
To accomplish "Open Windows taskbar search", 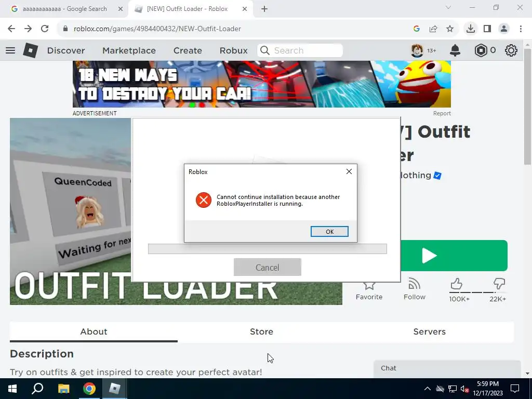I will 37,389.
